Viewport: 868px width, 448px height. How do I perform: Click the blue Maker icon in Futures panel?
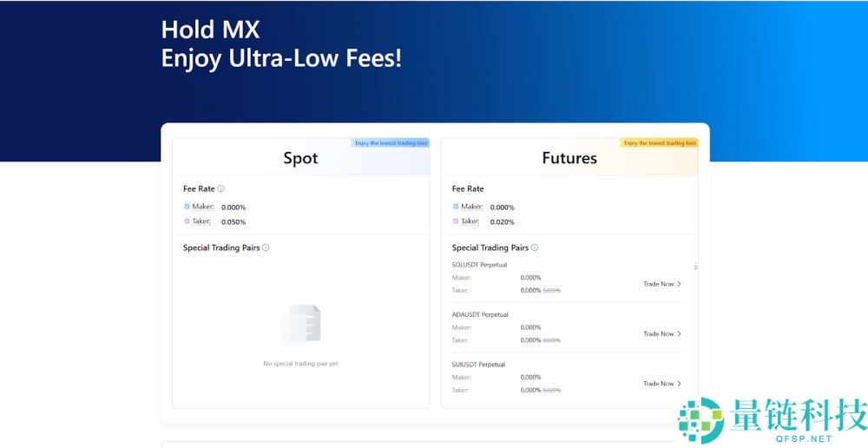pyautogui.click(x=456, y=207)
